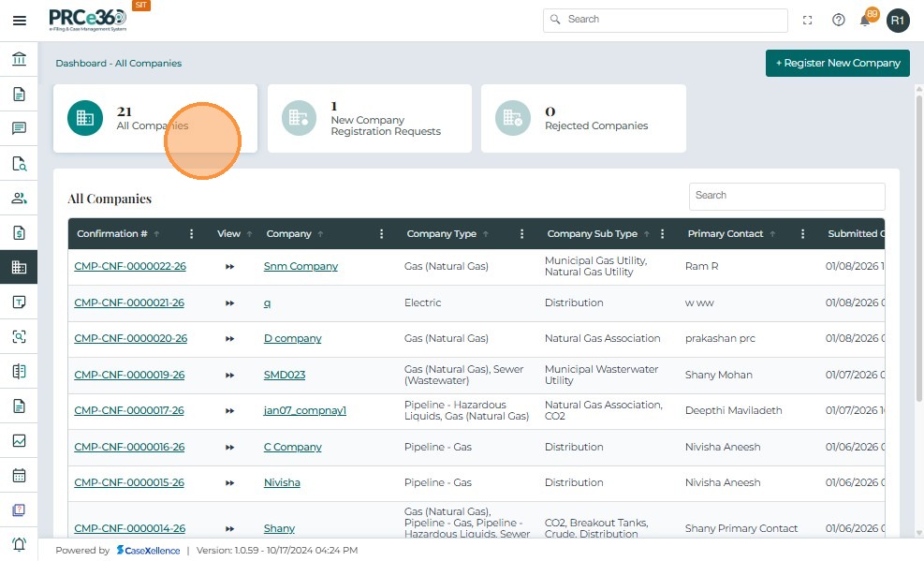
Task: Open the notifications bell in header
Action: coord(866,20)
